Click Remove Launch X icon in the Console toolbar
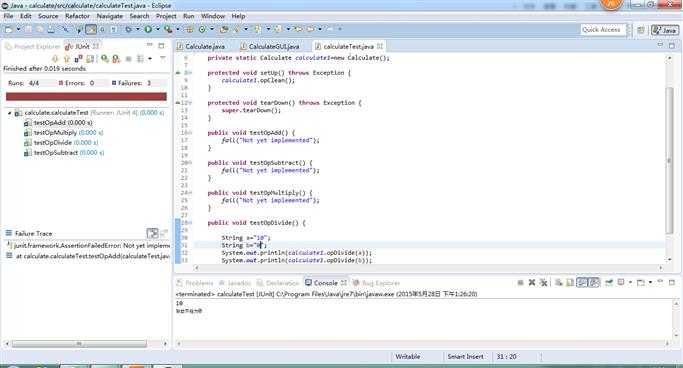This screenshot has width=683, height=368. (x=532, y=283)
